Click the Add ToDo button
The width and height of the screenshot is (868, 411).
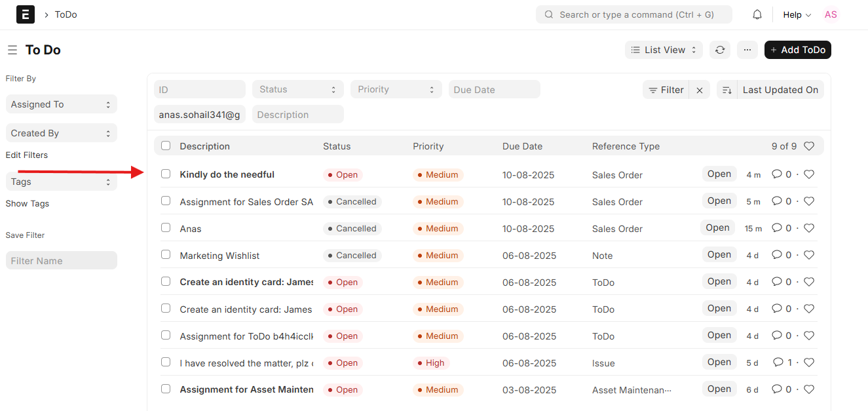[798, 50]
